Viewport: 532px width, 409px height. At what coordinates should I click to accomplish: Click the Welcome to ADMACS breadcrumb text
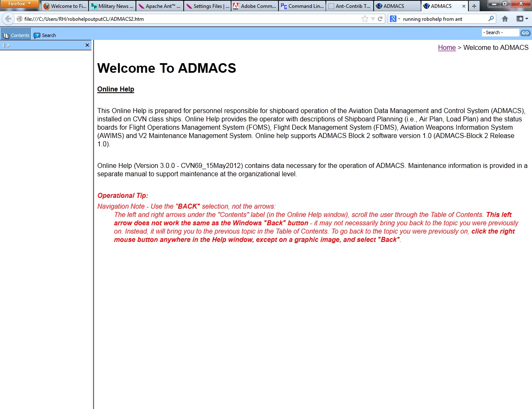tap(496, 47)
